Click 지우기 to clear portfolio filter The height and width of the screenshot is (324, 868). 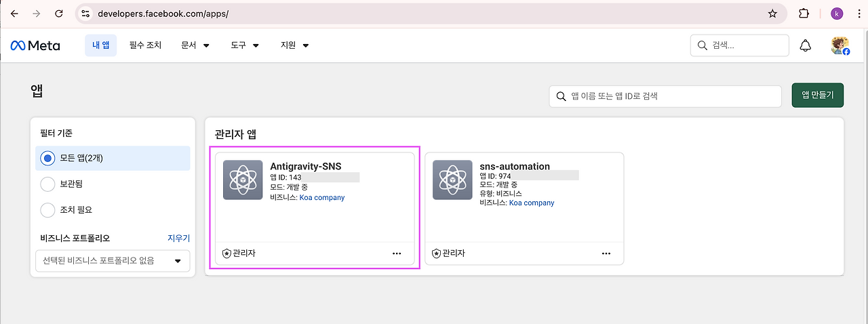tap(179, 238)
